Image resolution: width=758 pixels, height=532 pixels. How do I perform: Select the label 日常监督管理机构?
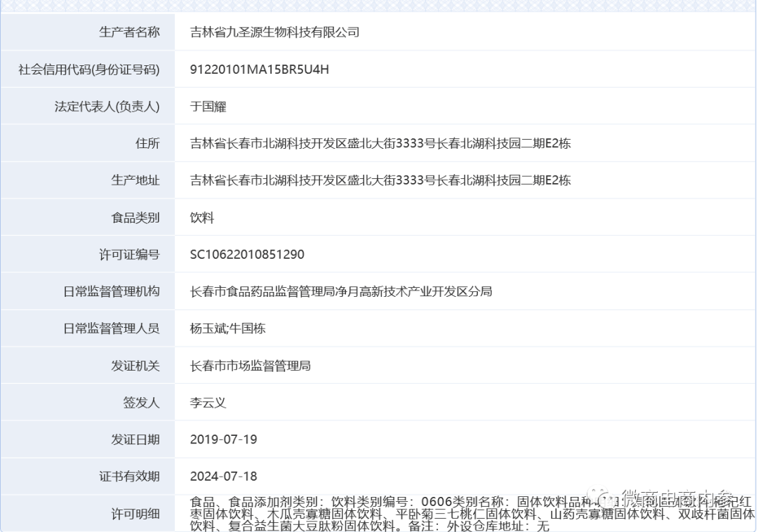pyautogui.click(x=111, y=291)
